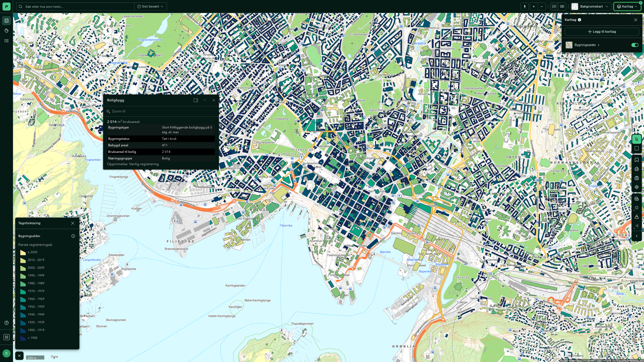Click the print map icon

pyautogui.click(x=637, y=169)
